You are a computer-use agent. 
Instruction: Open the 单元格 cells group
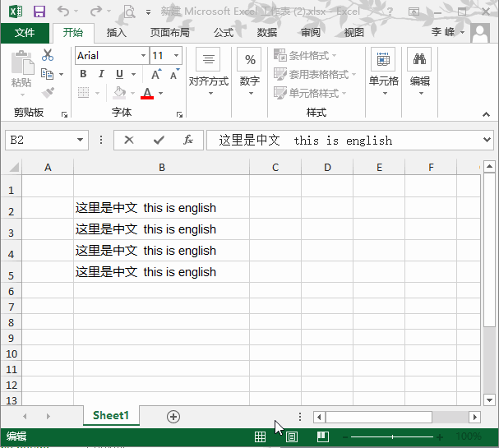(383, 72)
